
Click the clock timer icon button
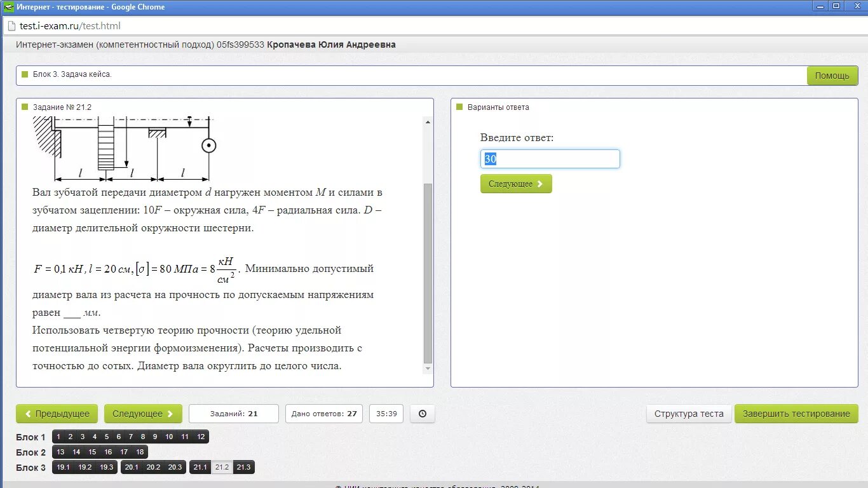pyautogui.click(x=423, y=414)
